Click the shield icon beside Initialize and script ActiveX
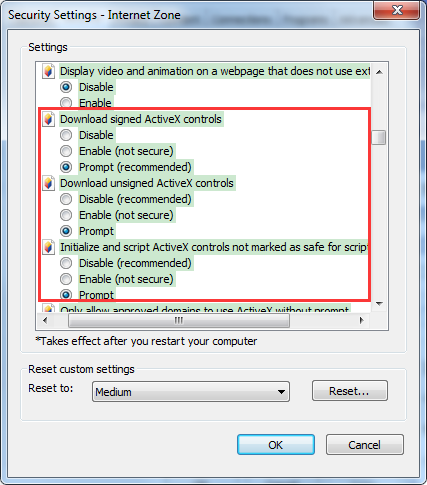Viewport: 427px width, 485px height. click(49, 247)
